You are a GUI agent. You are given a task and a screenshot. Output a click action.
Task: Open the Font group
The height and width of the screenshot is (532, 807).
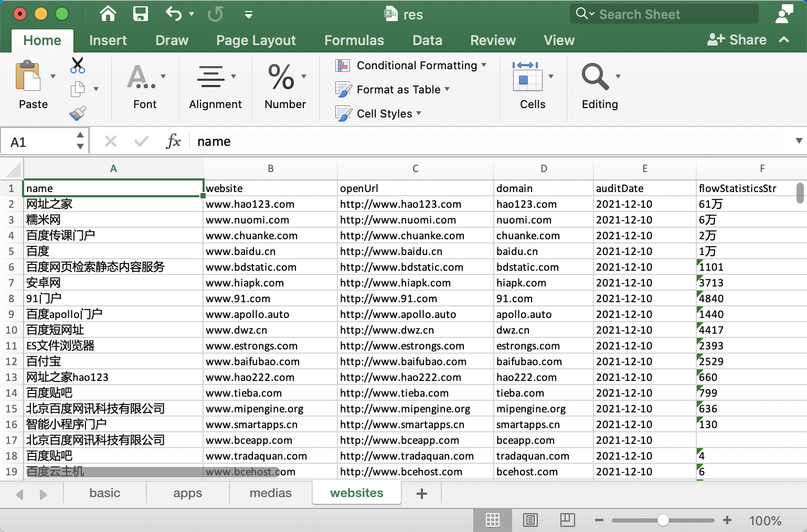[145, 87]
